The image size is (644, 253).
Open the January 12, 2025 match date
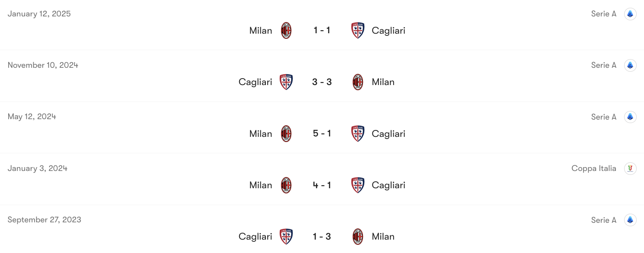coord(39,13)
